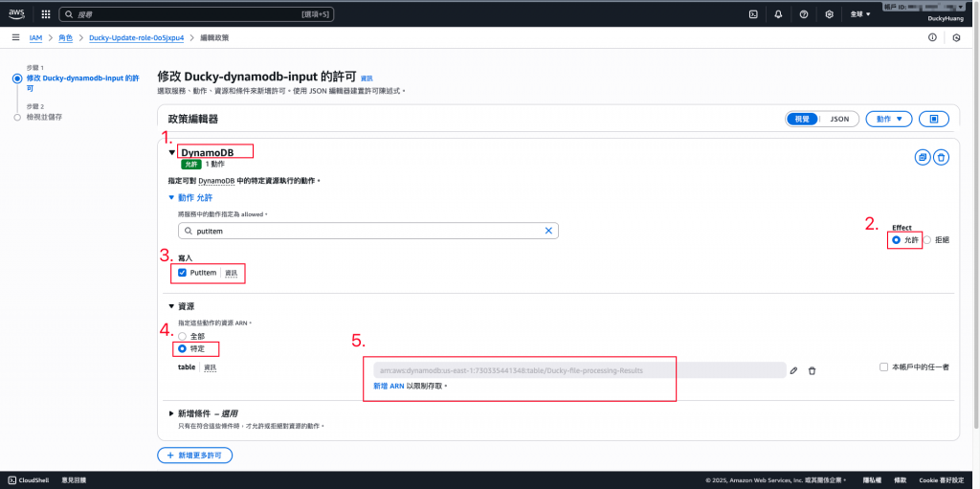Screen dimensions: 980x489
Task: Uncheck the PutItem action checkbox
Action: pos(182,273)
